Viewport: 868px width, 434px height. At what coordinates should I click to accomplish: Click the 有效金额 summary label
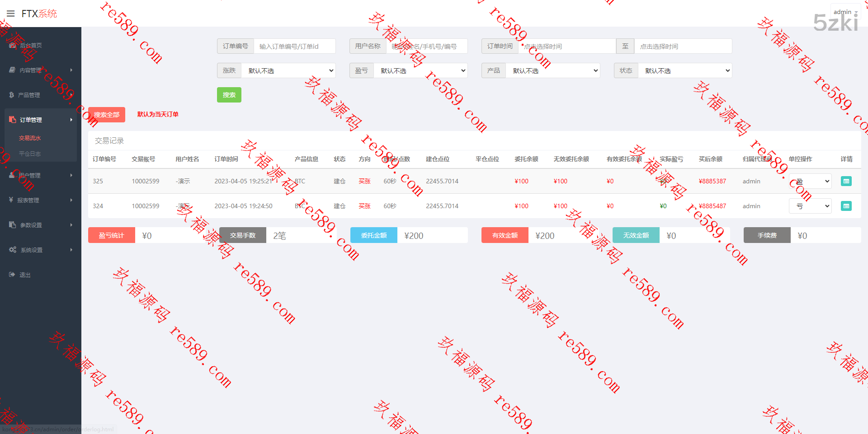coord(505,235)
